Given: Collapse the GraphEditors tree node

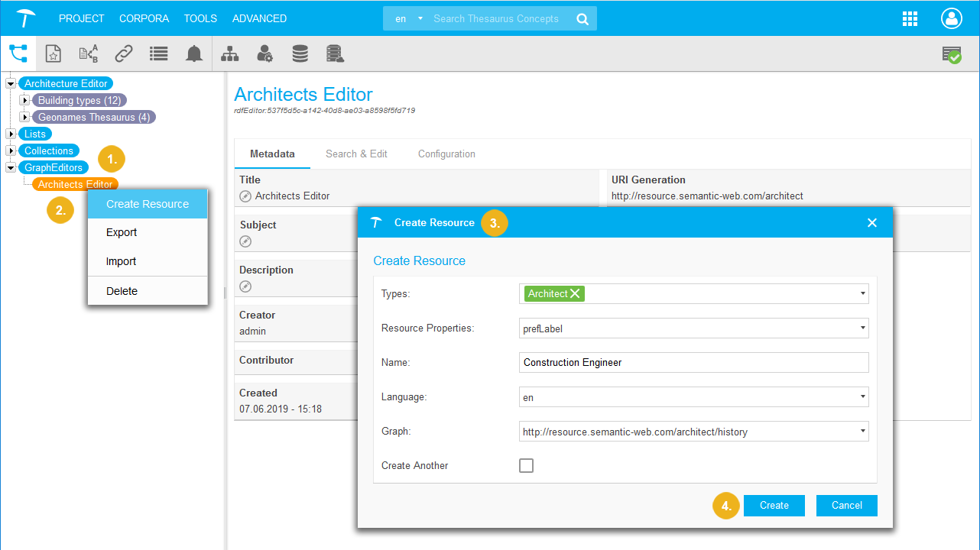Looking at the screenshot, I should click(x=11, y=167).
